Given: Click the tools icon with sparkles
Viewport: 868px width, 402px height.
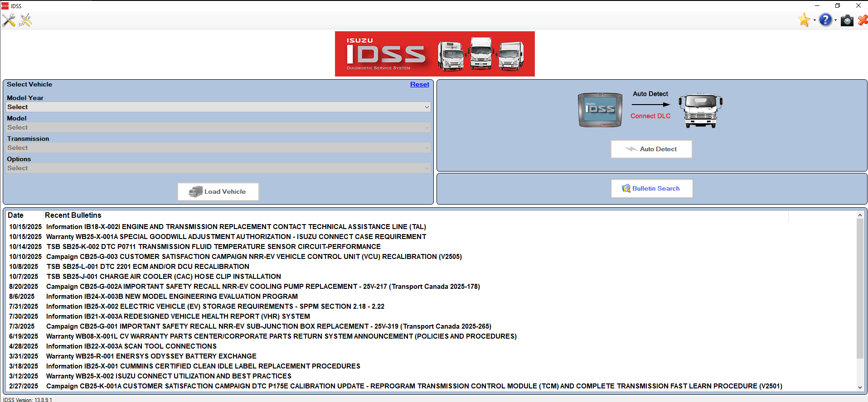Looking at the screenshot, I should point(25,20).
